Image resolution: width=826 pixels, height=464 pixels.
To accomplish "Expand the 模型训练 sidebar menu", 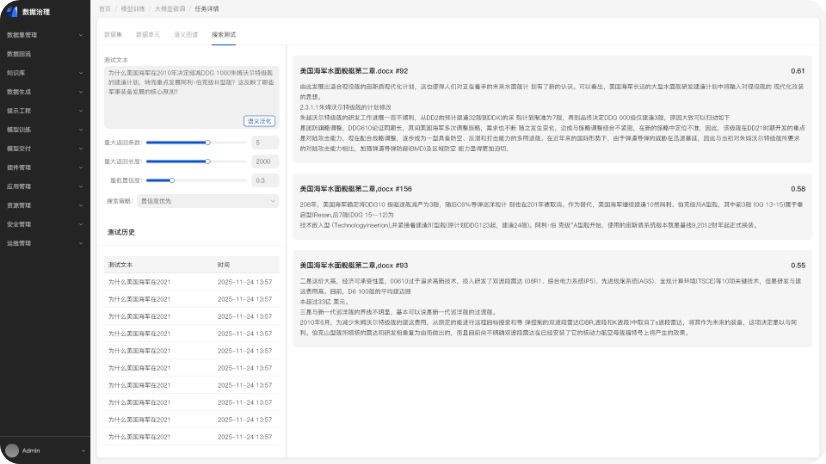I will click(44, 129).
